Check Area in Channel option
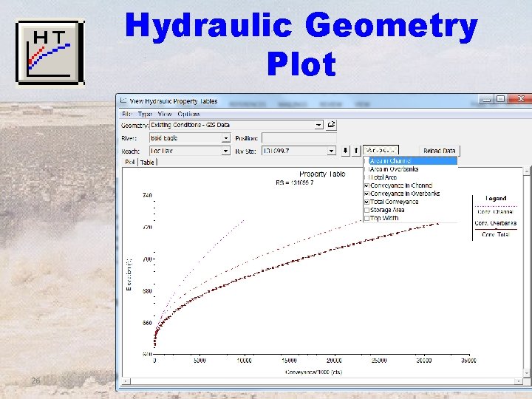This screenshot has width=532, height=399. 366,161
